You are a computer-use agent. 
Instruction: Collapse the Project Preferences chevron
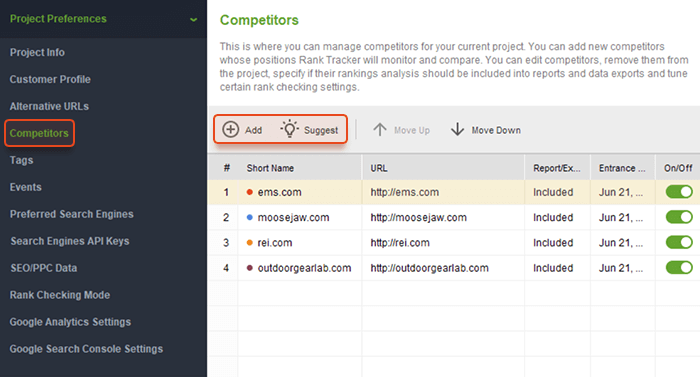point(193,20)
